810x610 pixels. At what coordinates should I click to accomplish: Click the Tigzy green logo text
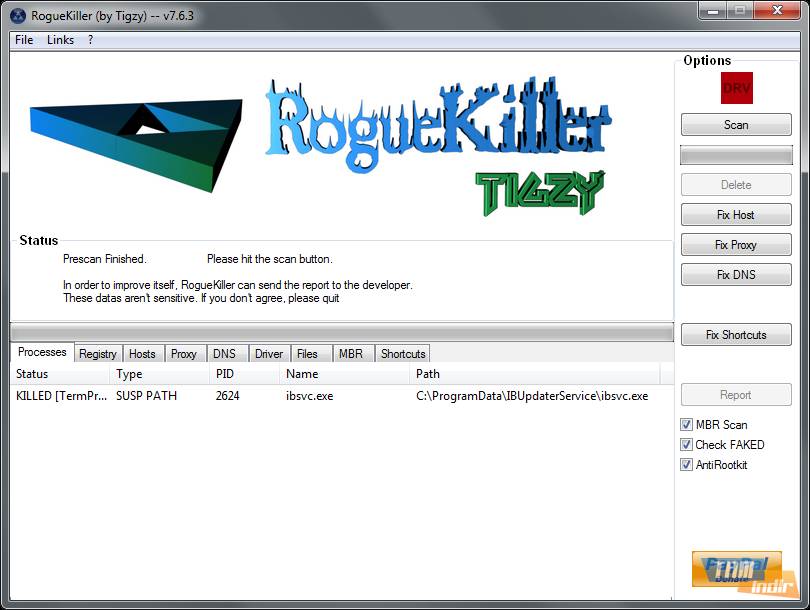539,191
